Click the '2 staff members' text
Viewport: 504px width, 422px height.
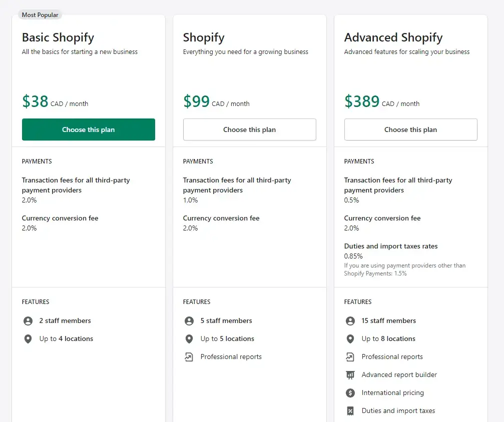(65, 320)
